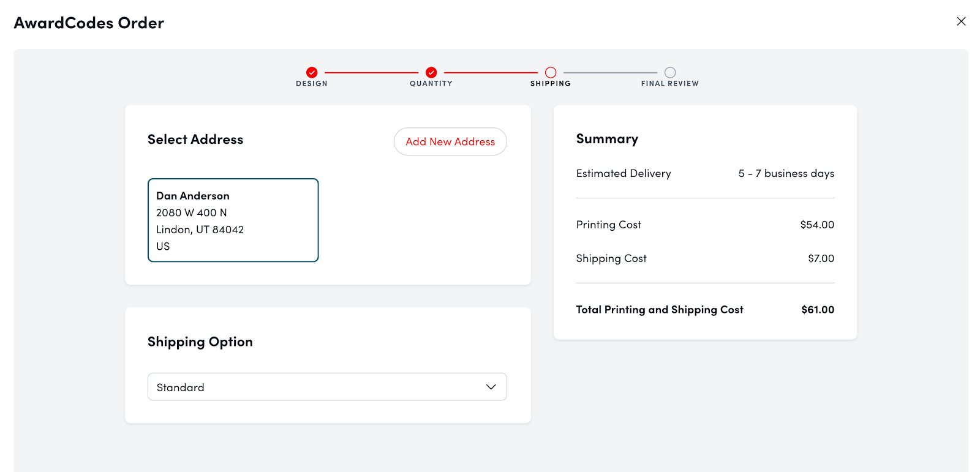
Task: Select the SHIPPING step label
Action: pos(551,84)
